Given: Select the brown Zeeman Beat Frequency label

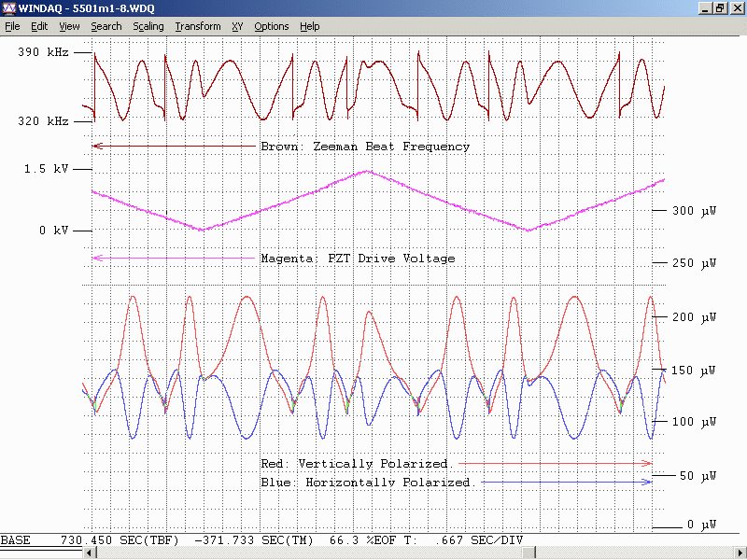Looking at the screenshot, I should (x=364, y=147).
